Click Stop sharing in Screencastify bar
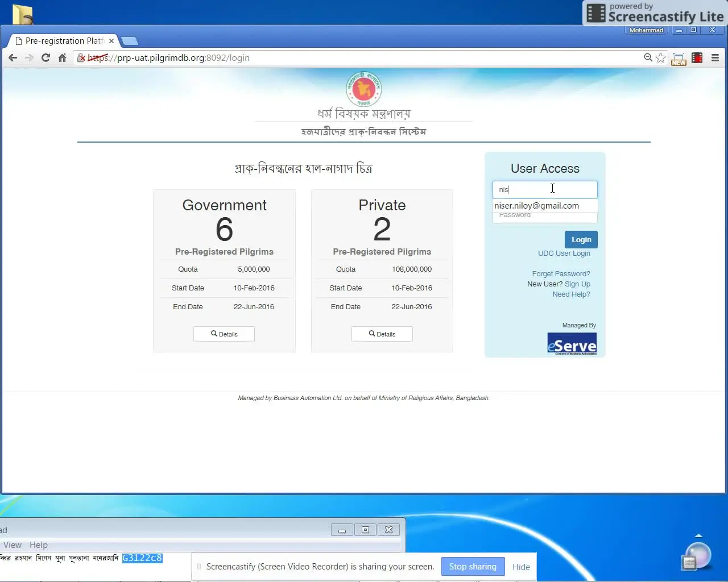 (x=473, y=567)
